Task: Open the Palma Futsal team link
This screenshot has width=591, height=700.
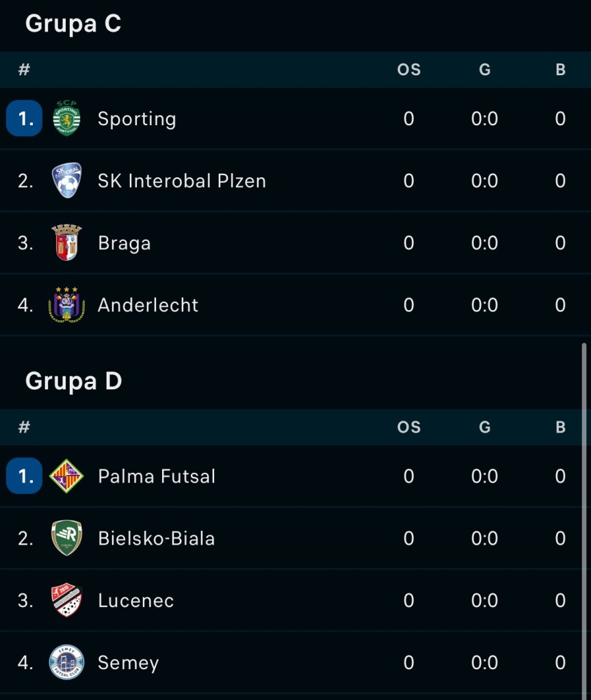Action: point(157,476)
